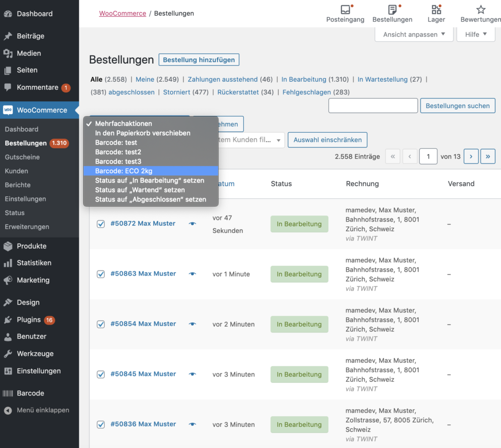Uncheck the checkbox for order #50854

tap(101, 324)
